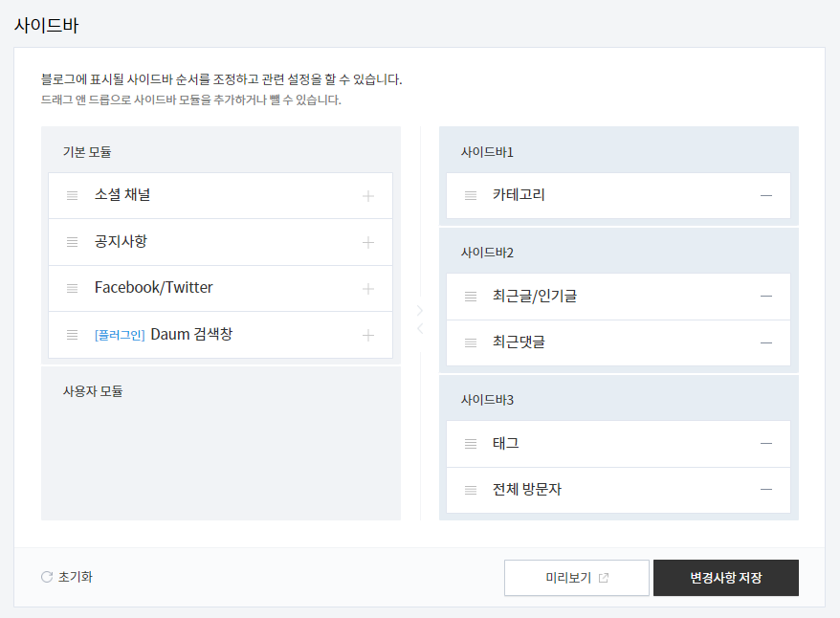The width and height of the screenshot is (840, 618).
Task: Click drag handle of 최근댓글
Action: (x=471, y=342)
